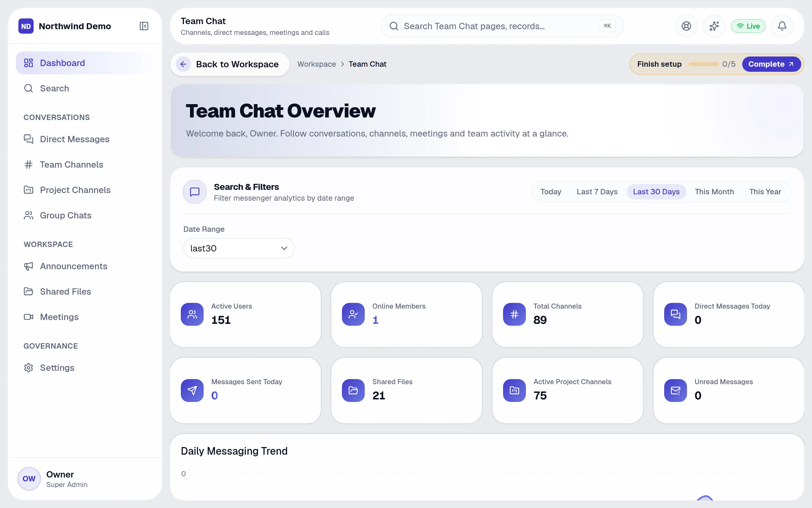Click the Active Users card icon
The image size is (812, 508).
pyautogui.click(x=192, y=314)
